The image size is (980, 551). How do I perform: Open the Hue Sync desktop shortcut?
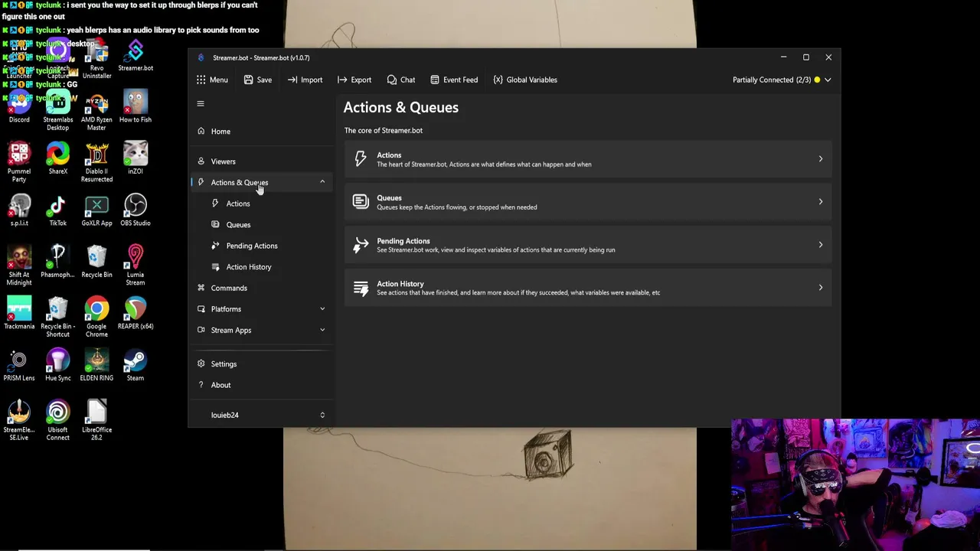tap(58, 365)
